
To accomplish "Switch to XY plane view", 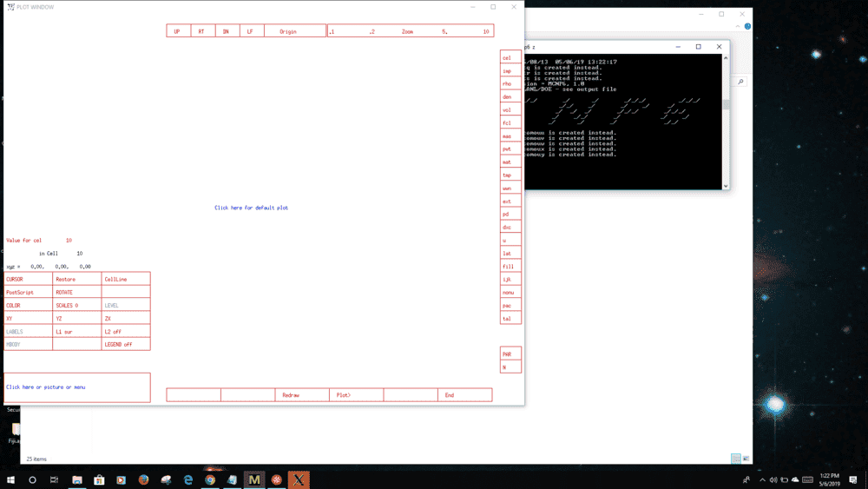I will click(x=29, y=319).
